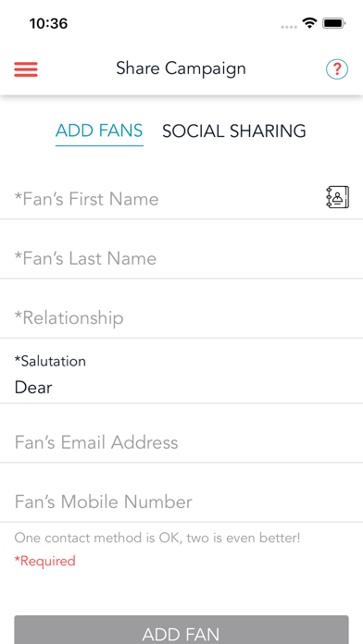Submit with the ADD FAN button
The height and width of the screenshot is (644, 363).
click(181, 629)
